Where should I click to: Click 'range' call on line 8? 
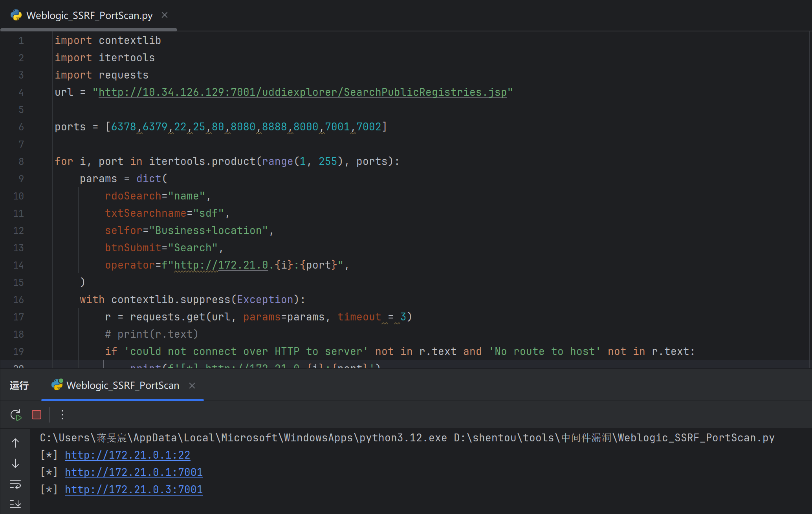(x=277, y=161)
